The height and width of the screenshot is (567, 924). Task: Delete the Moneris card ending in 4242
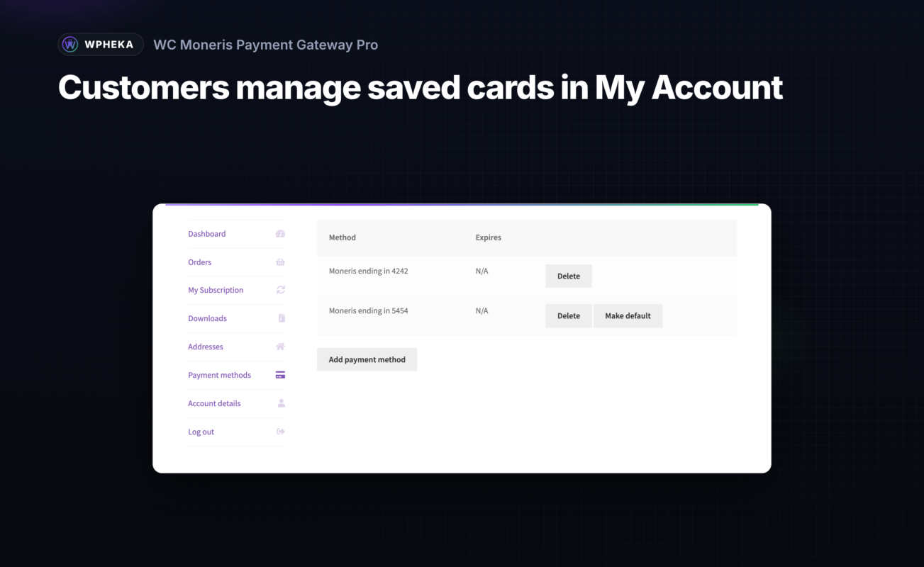(x=569, y=276)
